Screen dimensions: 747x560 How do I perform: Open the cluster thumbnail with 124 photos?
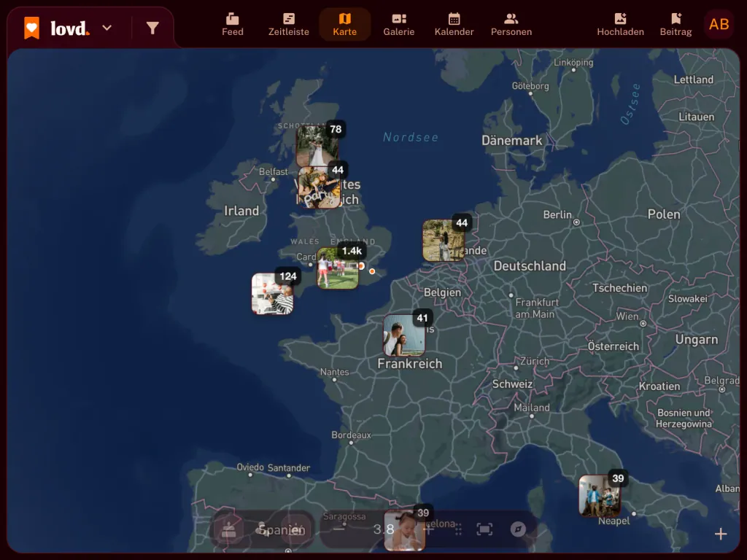tap(273, 294)
